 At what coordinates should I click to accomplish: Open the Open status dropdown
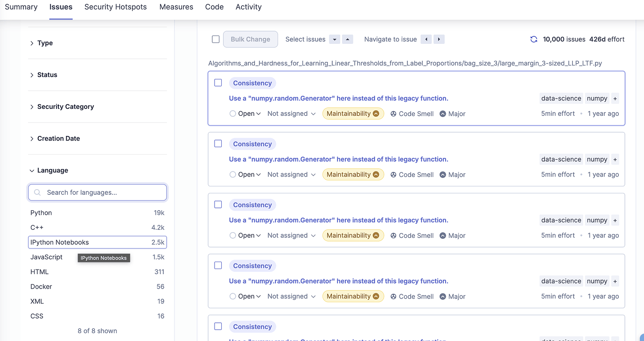[245, 114]
